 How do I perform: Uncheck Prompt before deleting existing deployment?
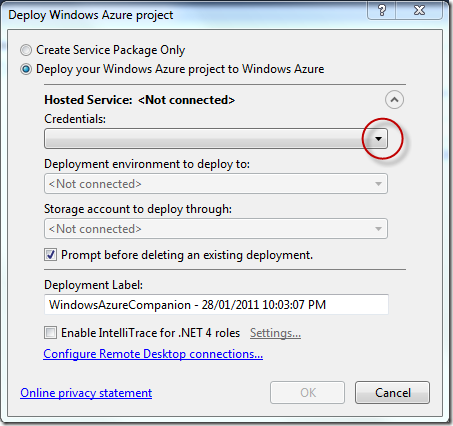pos(50,255)
